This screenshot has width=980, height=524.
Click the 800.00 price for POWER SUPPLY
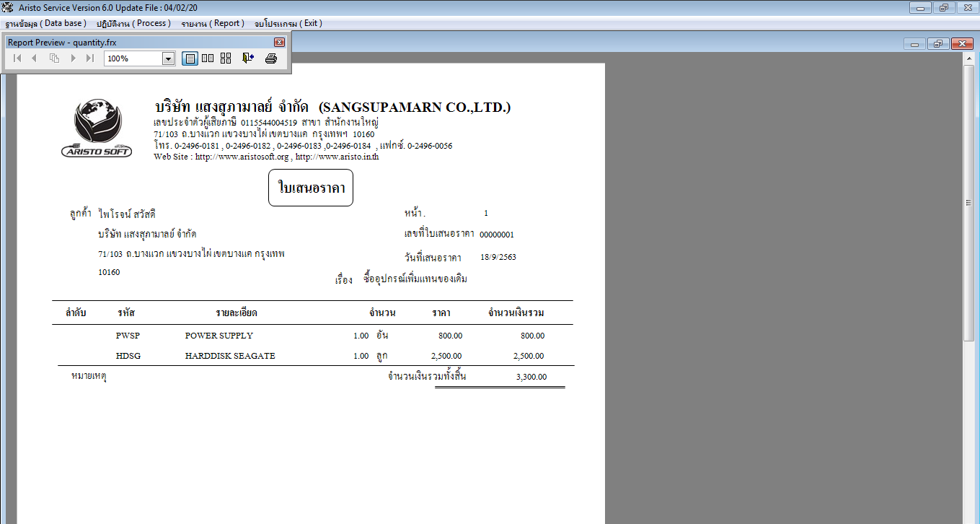[x=450, y=336]
